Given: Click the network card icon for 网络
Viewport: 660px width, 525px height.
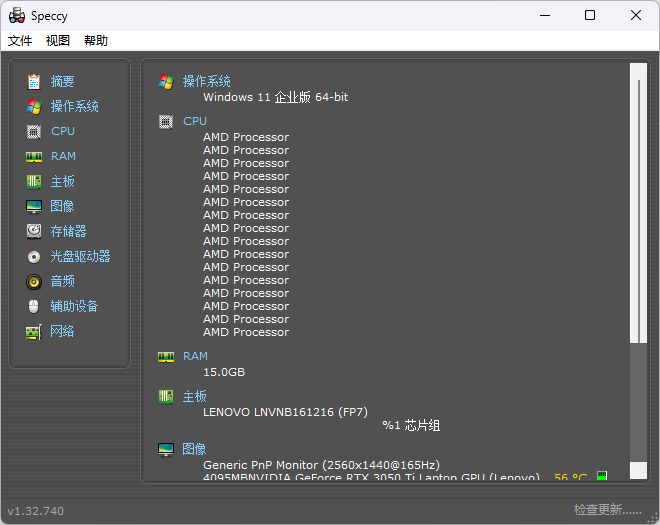Looking at the screenshot, I should 34,331.
